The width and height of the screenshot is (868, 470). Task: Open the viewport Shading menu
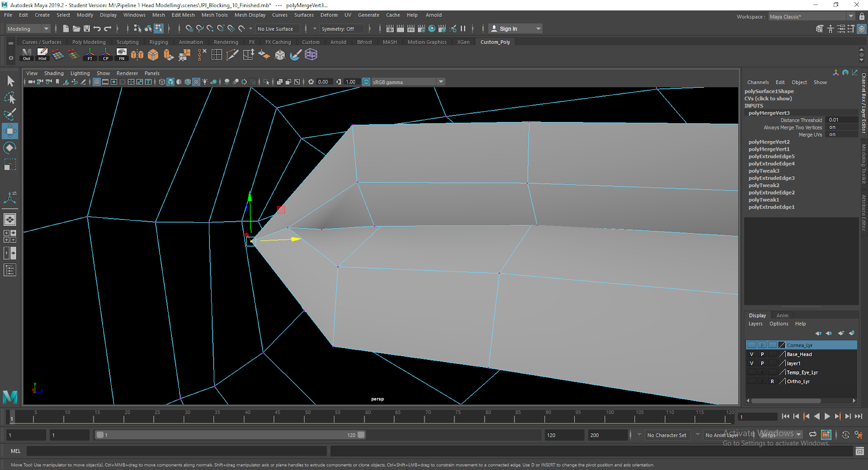(54, 73)
